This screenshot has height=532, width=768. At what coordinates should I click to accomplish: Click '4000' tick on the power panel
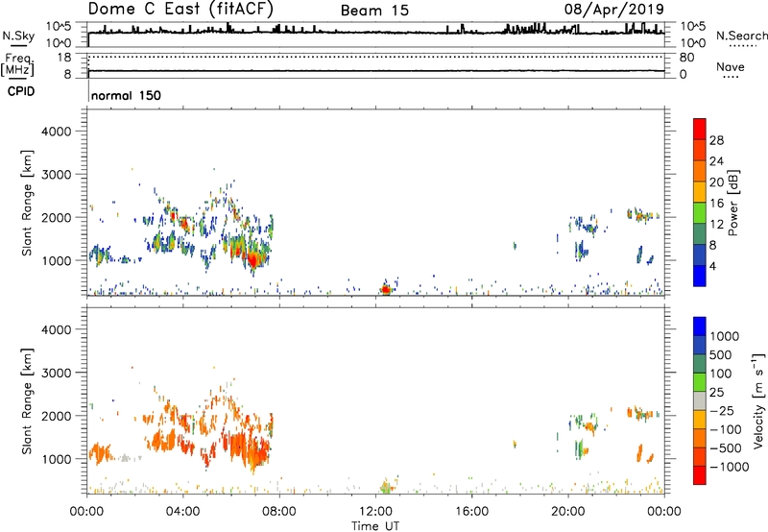pyautogui.click(x=56, y=132)
